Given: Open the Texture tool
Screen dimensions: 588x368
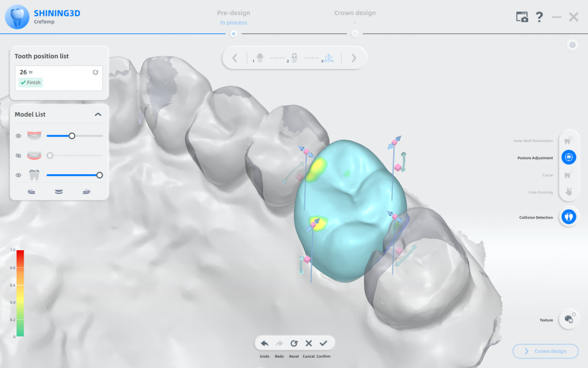Looking at the screenshot, I should 568,319.
